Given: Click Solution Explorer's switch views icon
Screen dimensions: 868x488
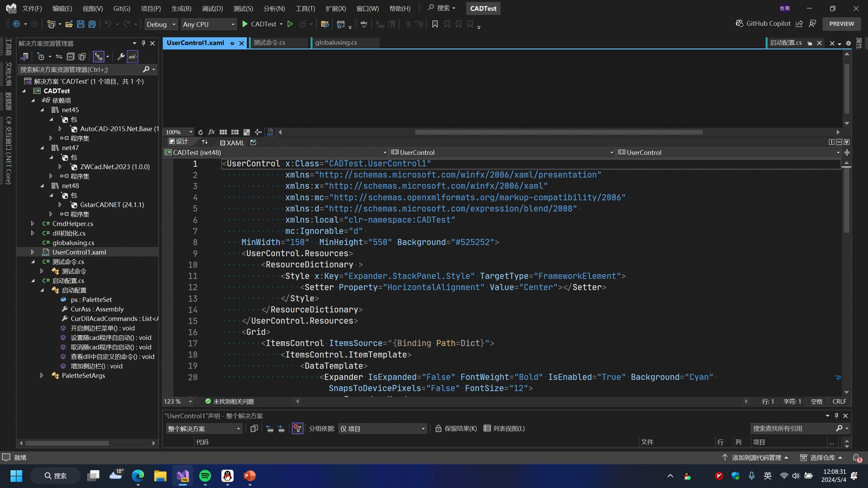Looking at the screenshot, I should coord(24,56).
